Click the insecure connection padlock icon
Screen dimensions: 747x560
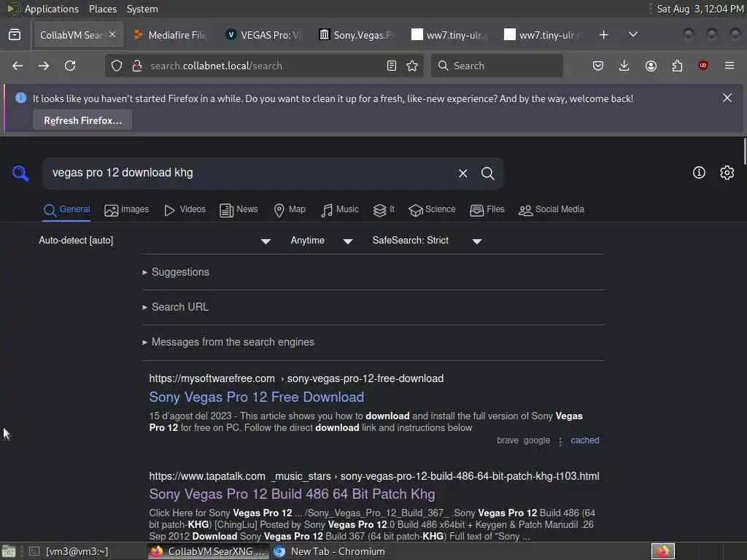137,66
